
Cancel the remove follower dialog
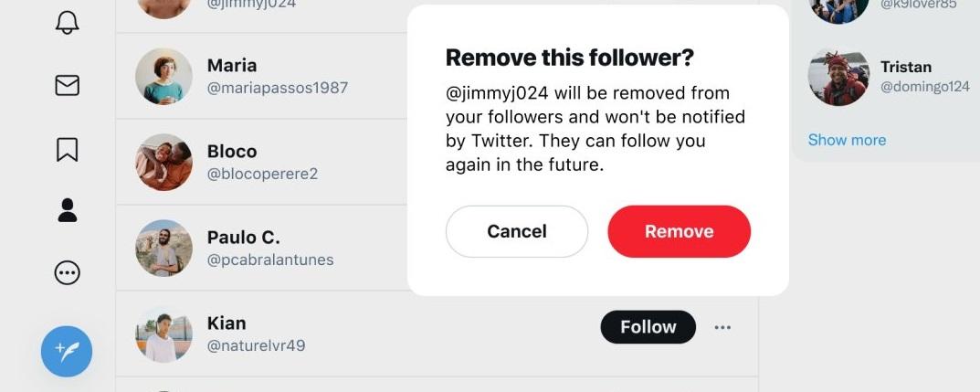pos(517,231)
